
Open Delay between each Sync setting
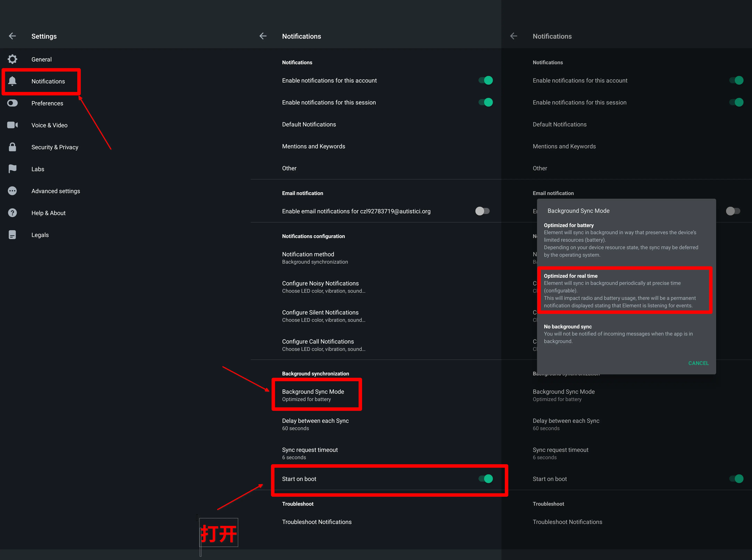[x=376, y=424]
